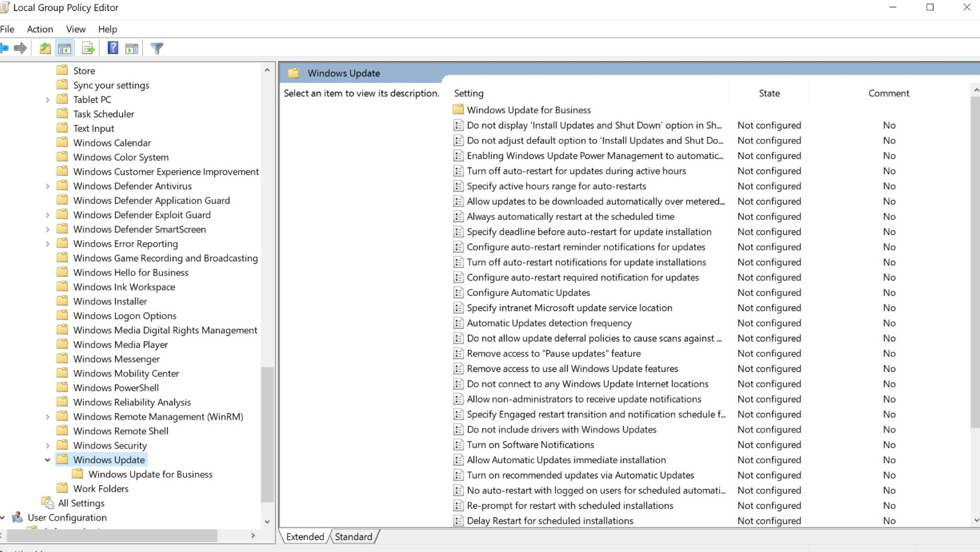Open Help via the blue question mark icon
This screenshot has width=980, height=552.
(x=113, y=48)
